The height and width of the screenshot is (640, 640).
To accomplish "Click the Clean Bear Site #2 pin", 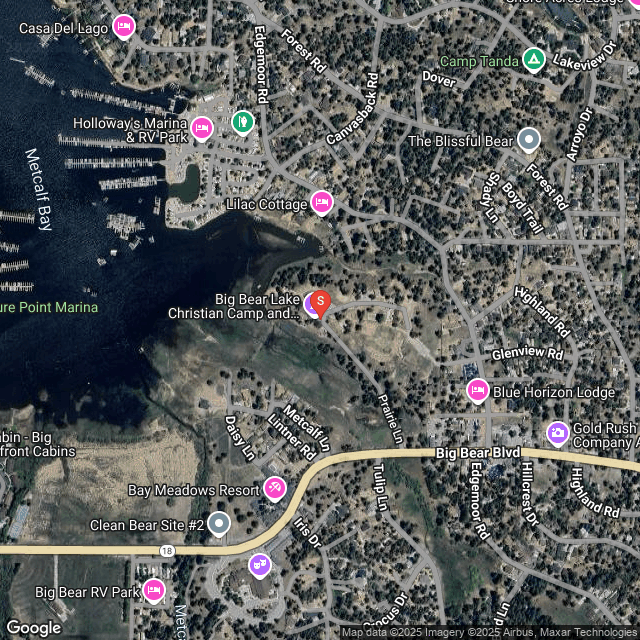I will click(219, 524).
